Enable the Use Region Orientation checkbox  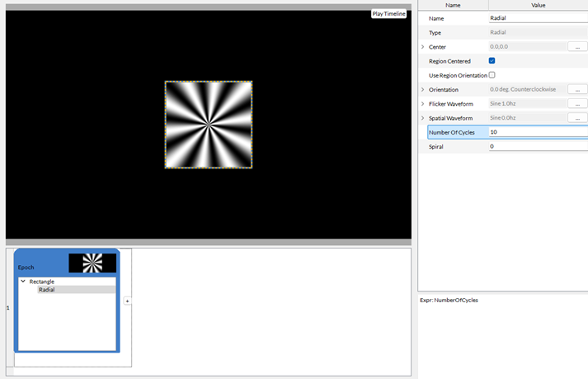(492, 75)
